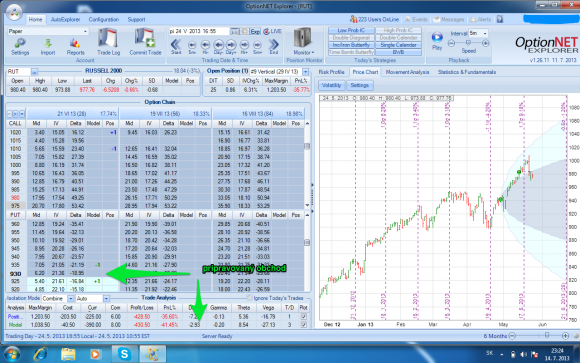Click the Double Calendar strategy button
Image resolution: width=580 pixels, height=363 pixels.
[x=398, y=38]
